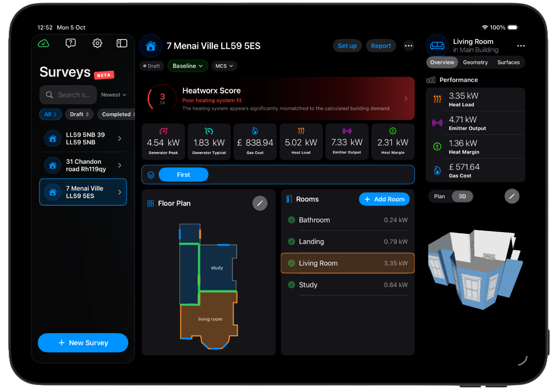Switch to the Geometry tab
The width and height of the screenshot is (556, 392).
[476, 62]
